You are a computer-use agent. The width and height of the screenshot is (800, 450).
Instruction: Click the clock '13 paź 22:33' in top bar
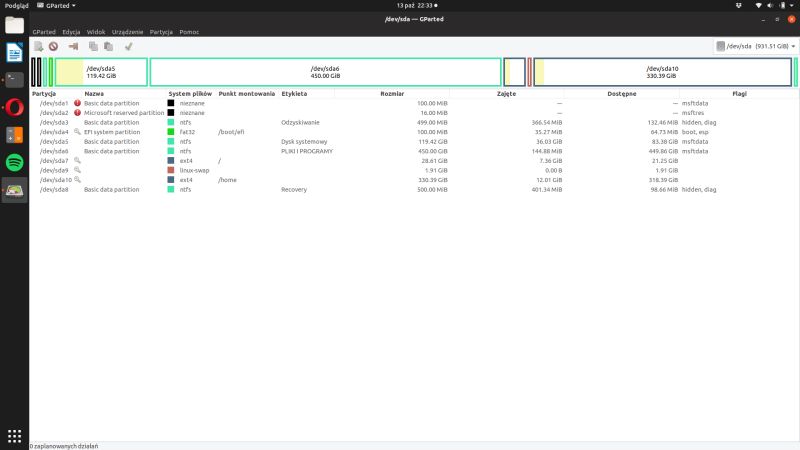417,6
